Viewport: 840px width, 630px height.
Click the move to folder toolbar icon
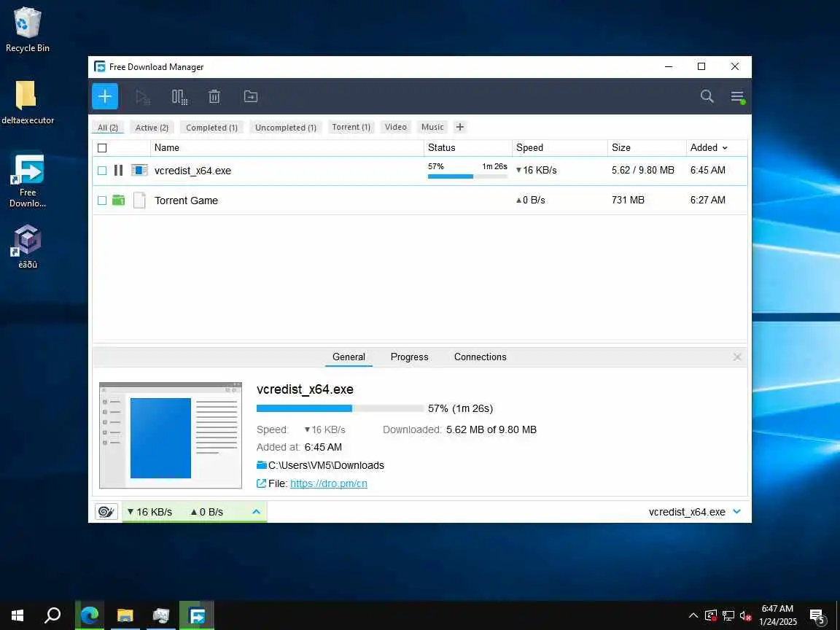(x=251, y=96)
